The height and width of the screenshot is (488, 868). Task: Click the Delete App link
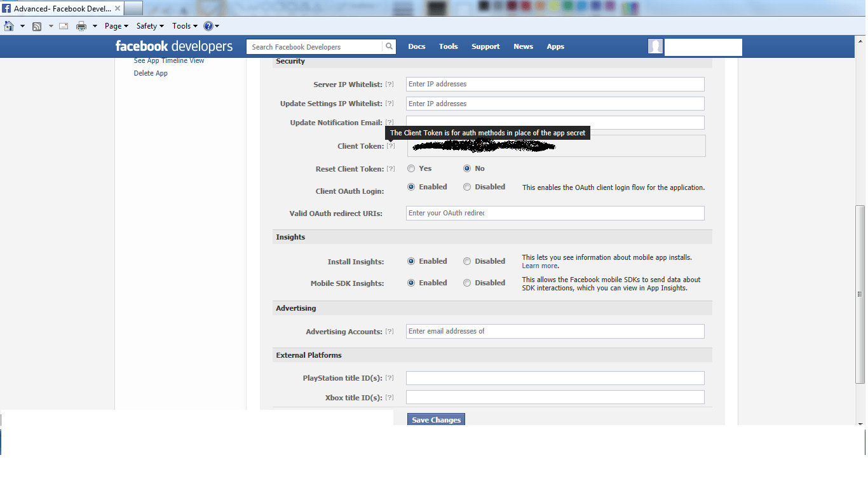coord(151,73)
